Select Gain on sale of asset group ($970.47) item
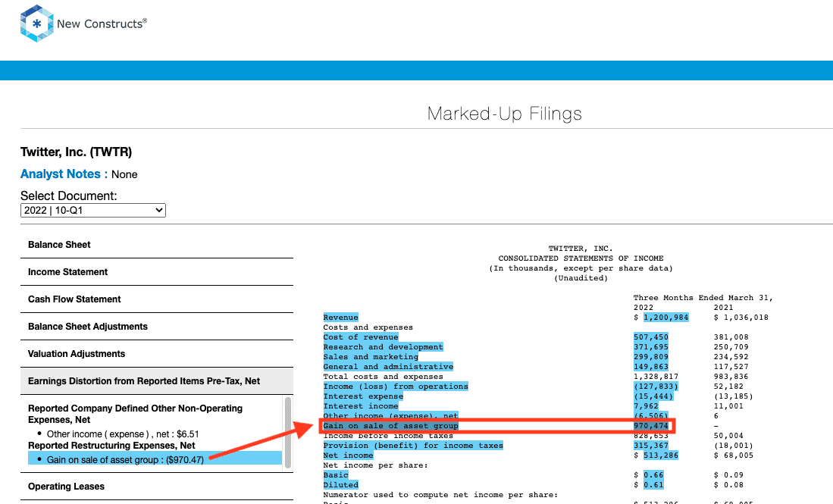The image size is (833, 504). pos(155,459)
